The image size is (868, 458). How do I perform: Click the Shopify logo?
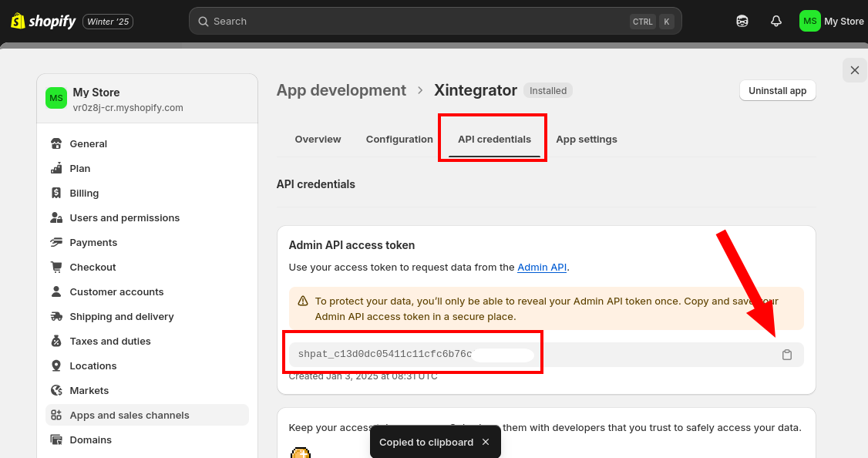coord(43,22)
